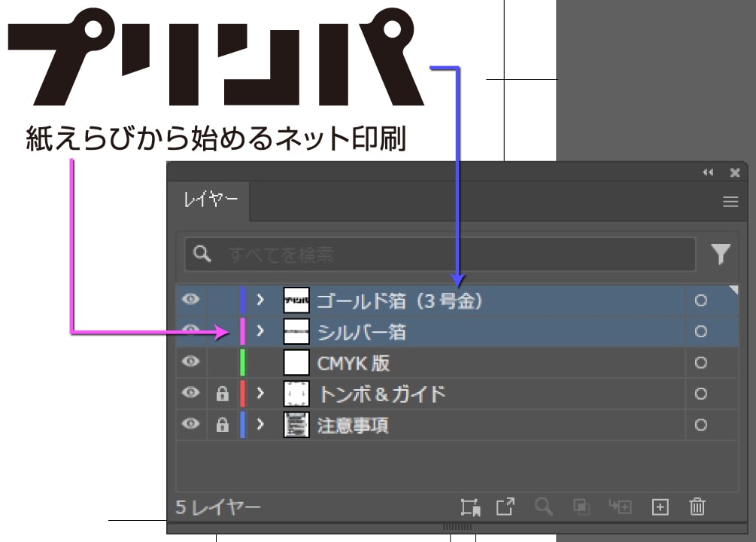Click target circle of トンボ＆ガイド layer
The height and width of the screenshot is (542, 756).
[700, 394]
